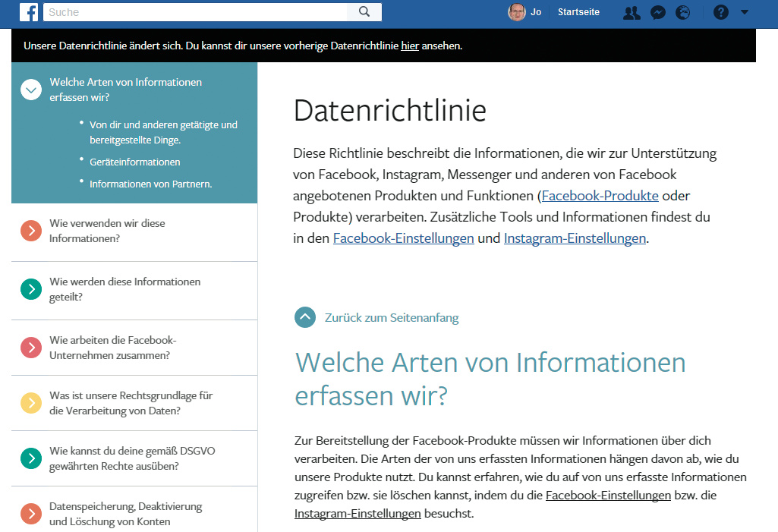
Task: Collapse 'Welche Arten von Informationen erfassen wir?' section
Action: point(30,90)
